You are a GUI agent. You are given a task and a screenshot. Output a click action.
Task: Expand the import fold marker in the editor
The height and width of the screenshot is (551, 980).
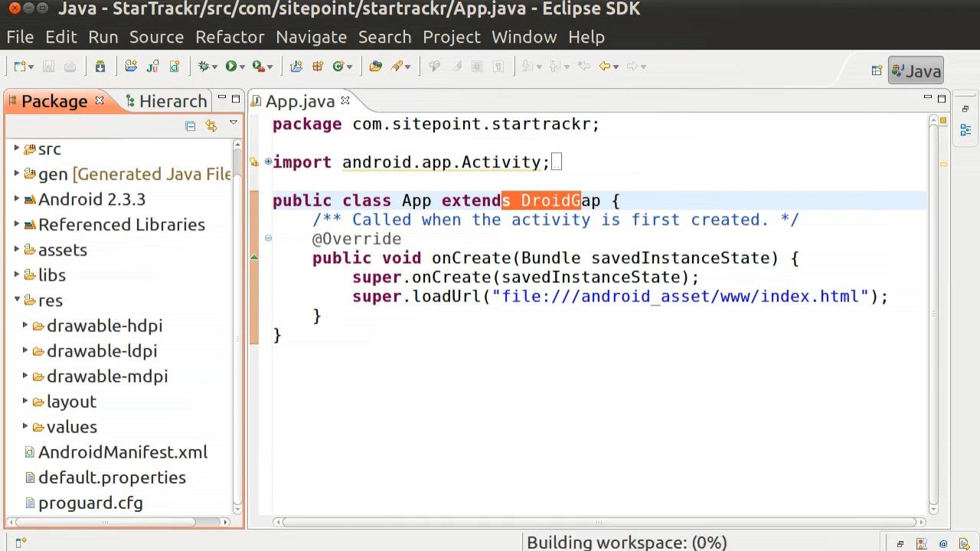point(268,161)
